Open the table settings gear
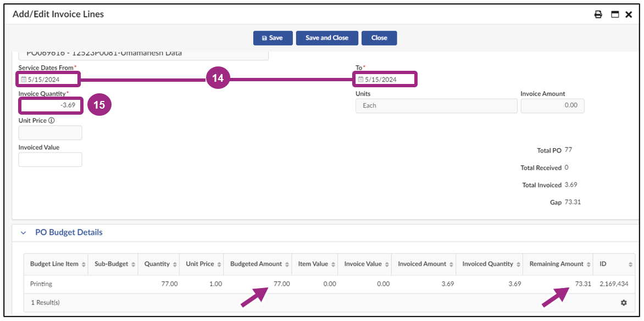 [x=624, y=302]
